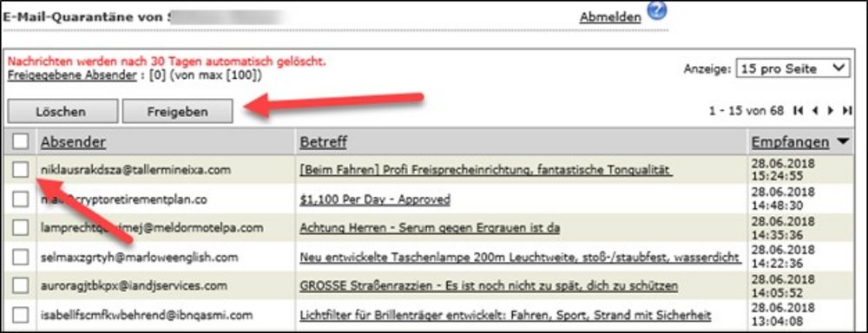
Task: Toggle sort arrow beside Empfangen column
Action: click(843, 142)
